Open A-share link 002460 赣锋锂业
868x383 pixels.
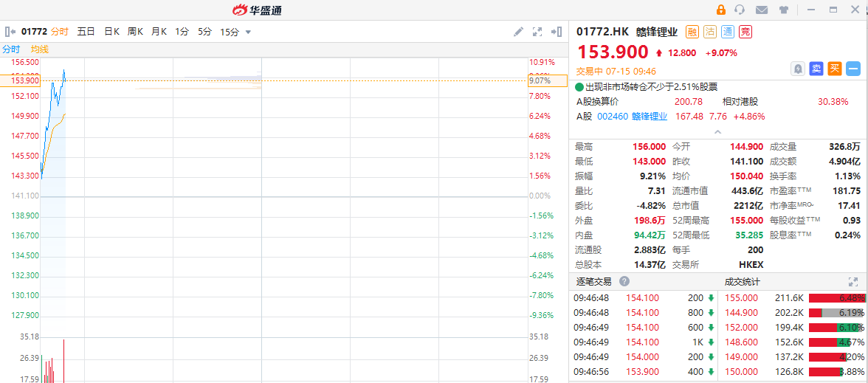pos(632,117)
